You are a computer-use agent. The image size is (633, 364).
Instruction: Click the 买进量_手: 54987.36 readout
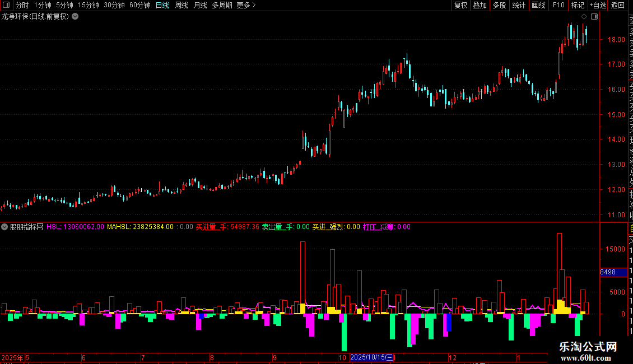point(227,227)
